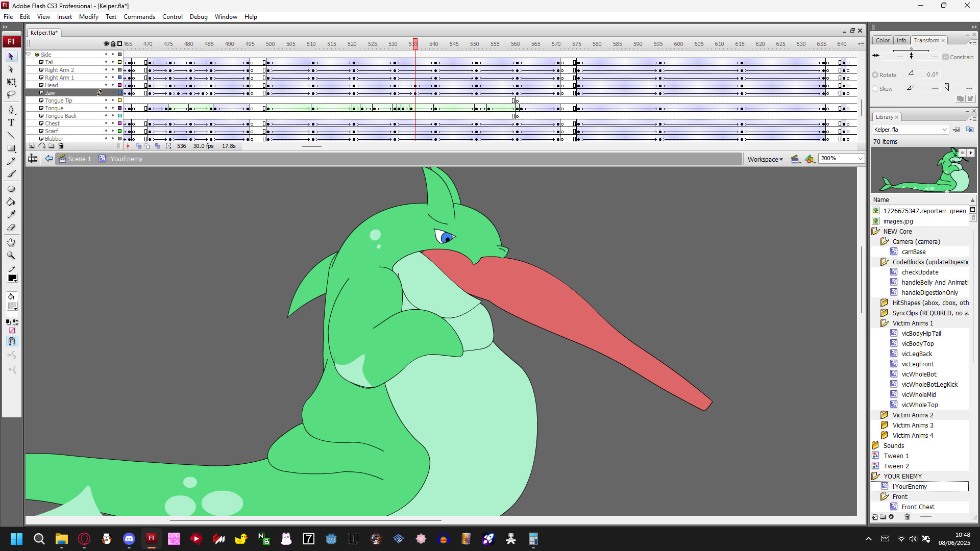Toggle lock on the Scarf layer

[113, 131]
